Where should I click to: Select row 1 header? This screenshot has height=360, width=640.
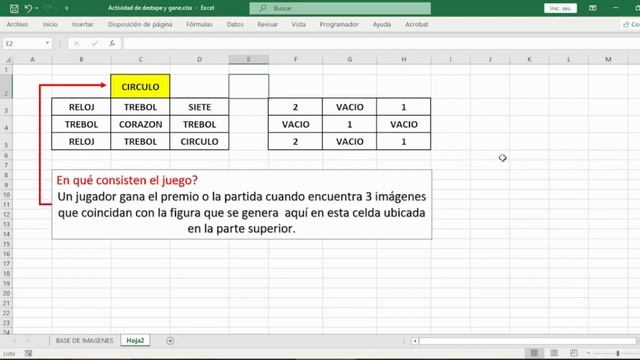coord(6,69)
